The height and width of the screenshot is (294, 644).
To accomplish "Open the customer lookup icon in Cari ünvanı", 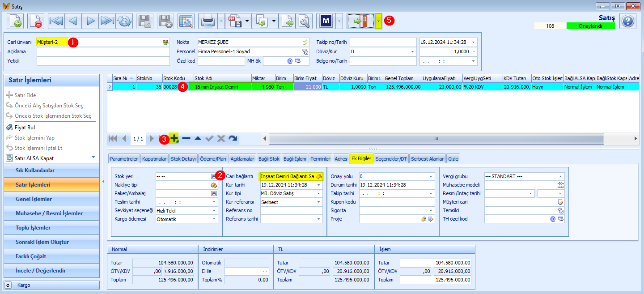I will 166,42.
